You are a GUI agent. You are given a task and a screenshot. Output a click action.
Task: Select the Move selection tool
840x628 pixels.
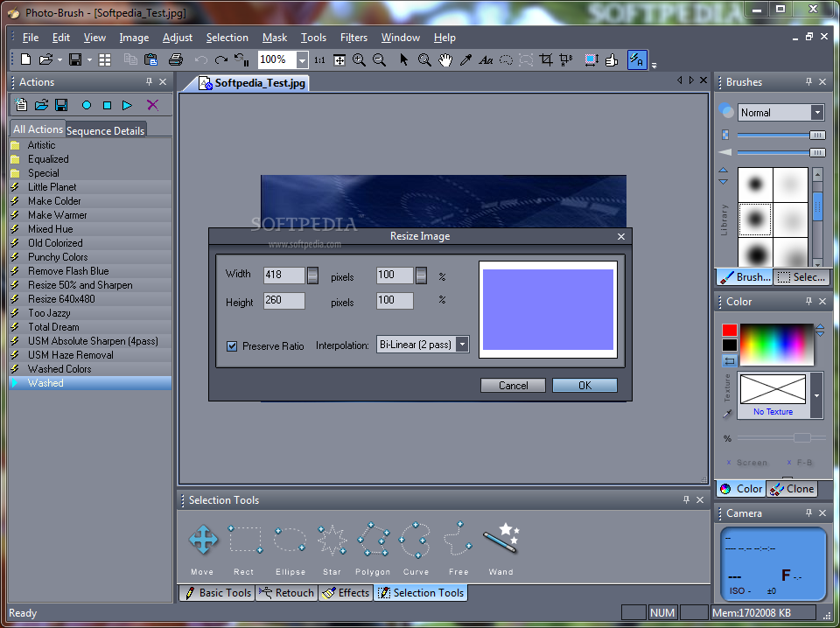point(203,540)
